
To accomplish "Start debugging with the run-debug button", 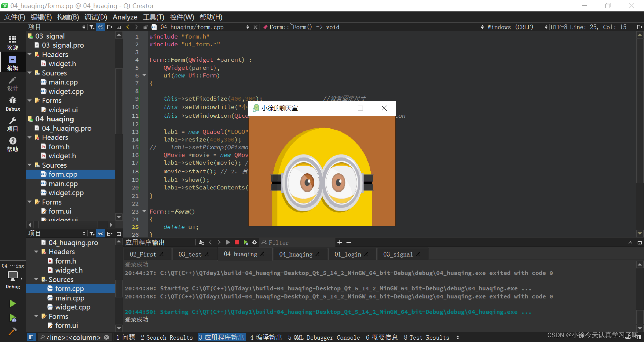I will [x=13, y=318].
